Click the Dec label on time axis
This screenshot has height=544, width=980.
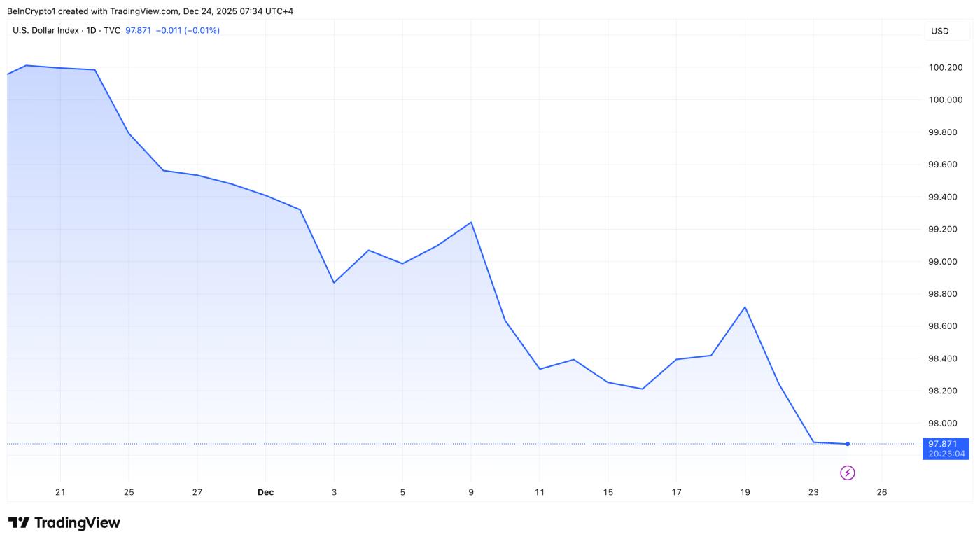(x=265, y=492)
